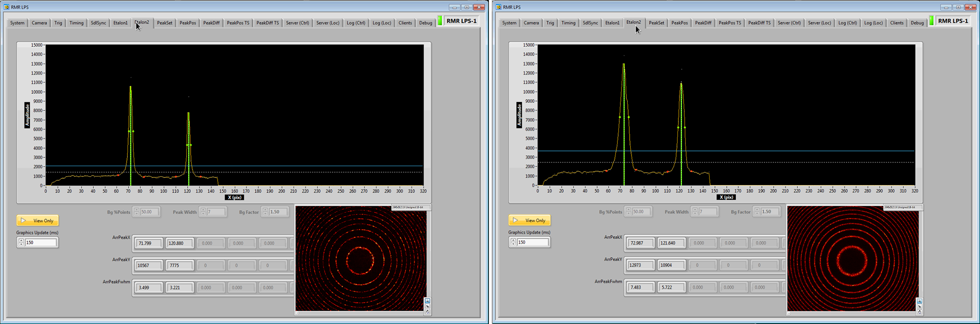
Task: Go to the PeakDiff TS tab in right window
Action: click(759, 23)
